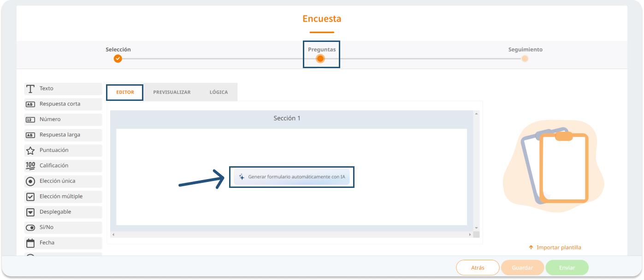Click Generar formulario automáticamente con IA
Screen dimensions: 644x280
pos(292,177)
